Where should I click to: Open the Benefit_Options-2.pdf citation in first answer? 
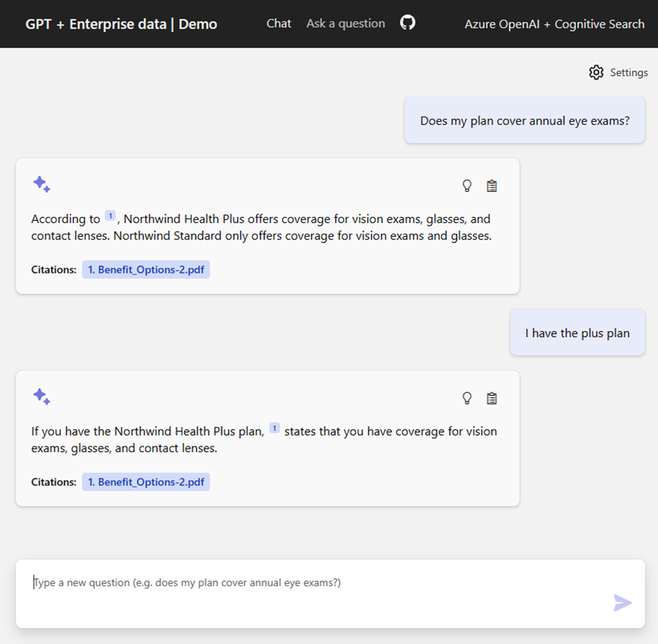click(x=145, y=269)
